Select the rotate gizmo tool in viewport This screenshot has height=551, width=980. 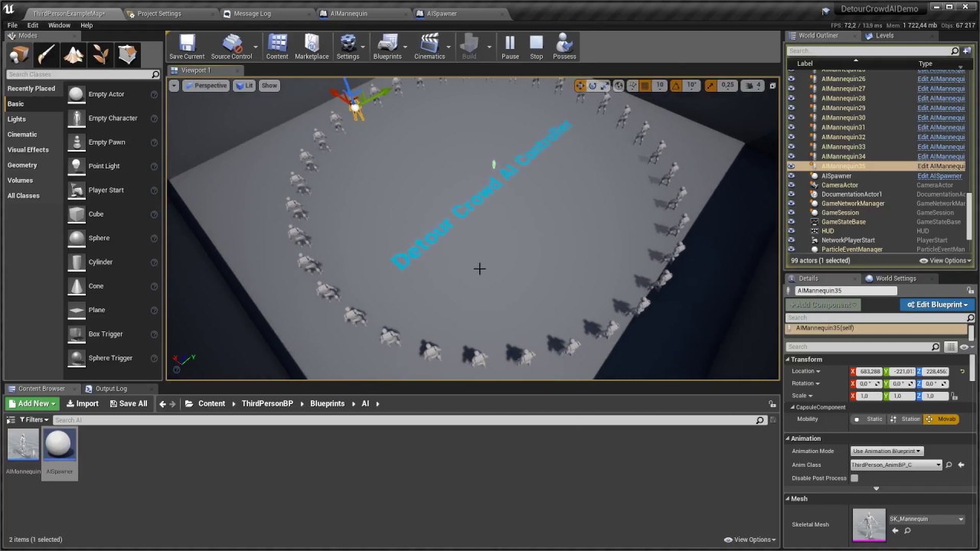593,86
